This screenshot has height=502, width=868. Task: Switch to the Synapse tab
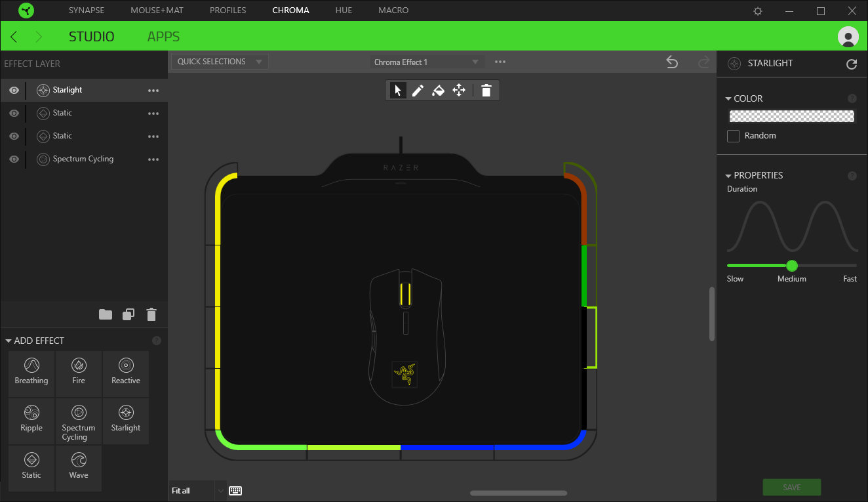pyautogui.click(x=87, y=10)
